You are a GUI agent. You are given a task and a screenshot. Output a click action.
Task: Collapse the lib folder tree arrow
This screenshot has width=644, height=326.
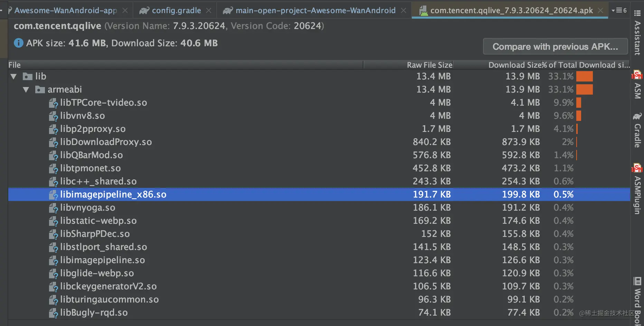tap(14, 77)
